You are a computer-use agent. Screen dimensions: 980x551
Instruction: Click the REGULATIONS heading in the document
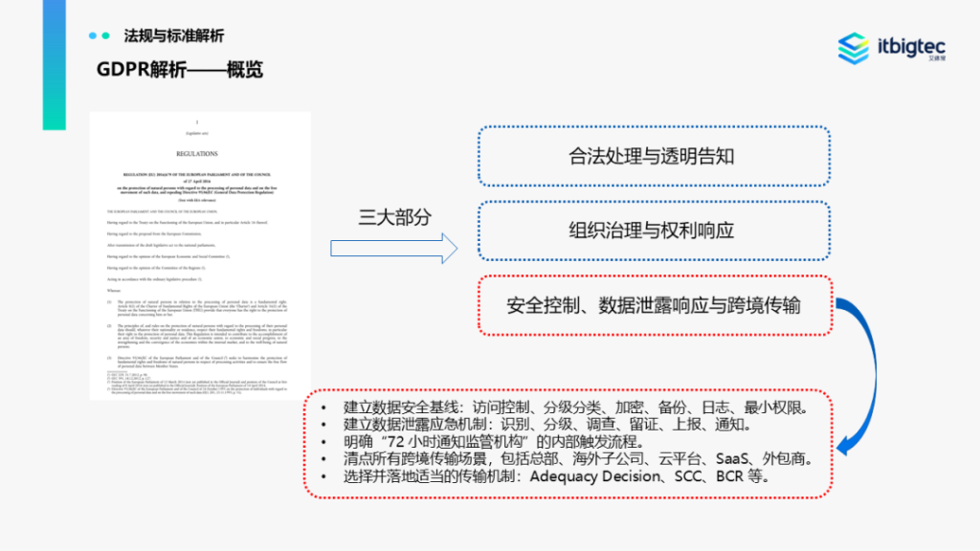pos(196,153)
